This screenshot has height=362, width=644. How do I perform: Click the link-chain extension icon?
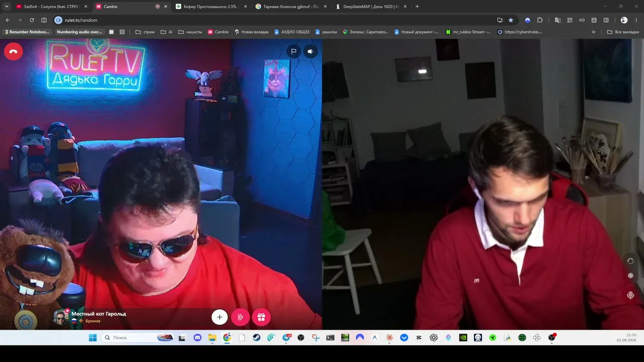tap(582, 20)
